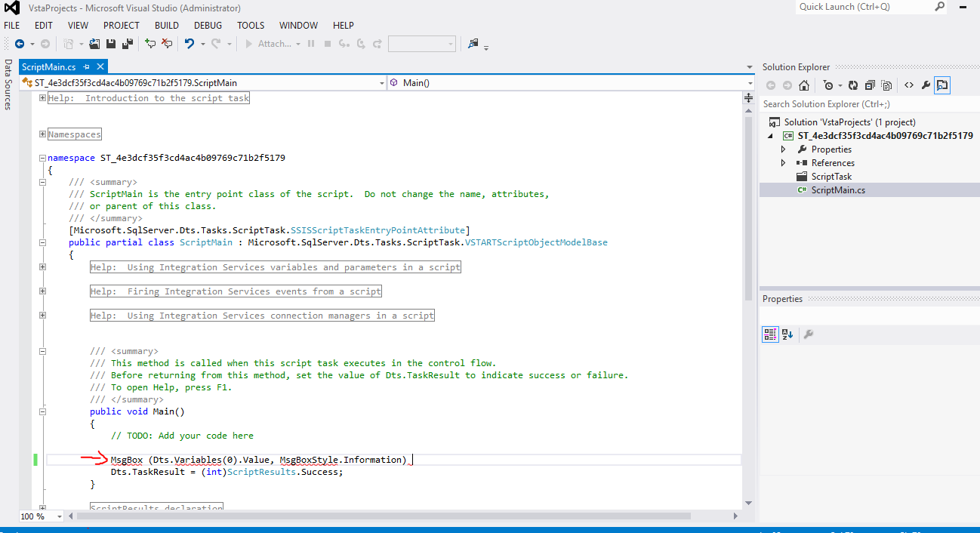Click the Undo arrow in toolbar
The image size is (980, 533).
pos(190,44)
